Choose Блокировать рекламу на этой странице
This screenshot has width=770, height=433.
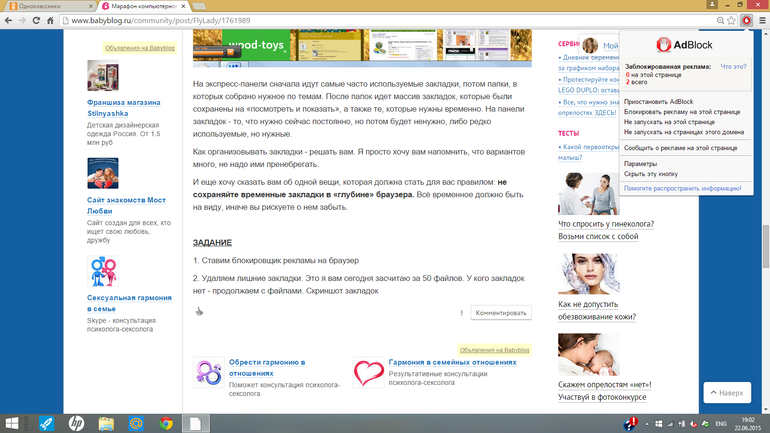coord(682,112)
